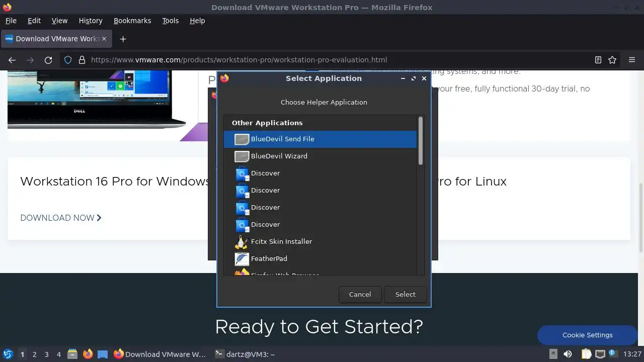Screen dimensions: 644x362
Task: Click DOWNLOAD NOW for Windows
Action: 61,218
